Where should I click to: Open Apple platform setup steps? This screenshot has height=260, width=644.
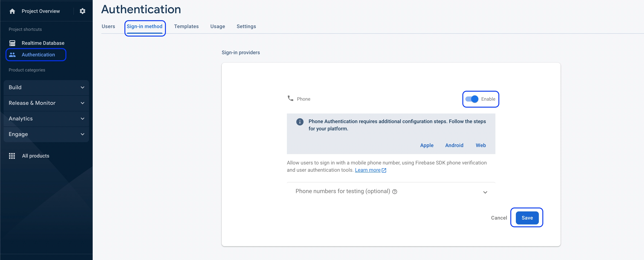tap(427, 146)
